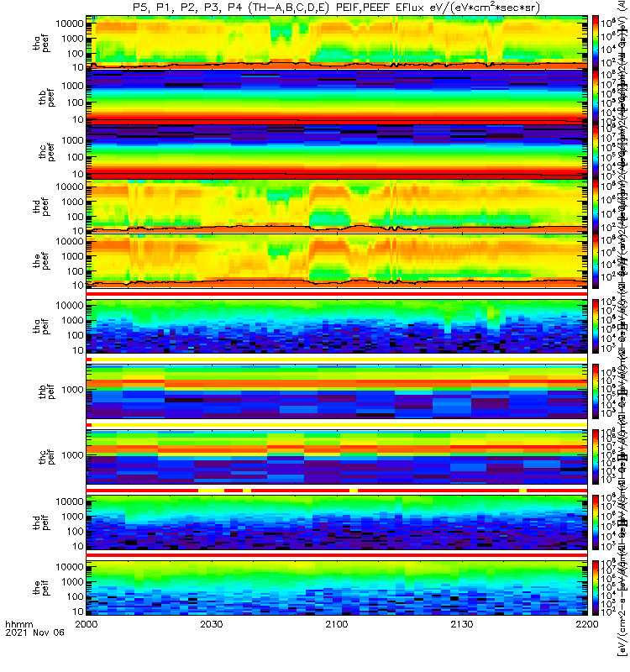
Task: Select the "thc peif" panel label
Action: point(47,457)
